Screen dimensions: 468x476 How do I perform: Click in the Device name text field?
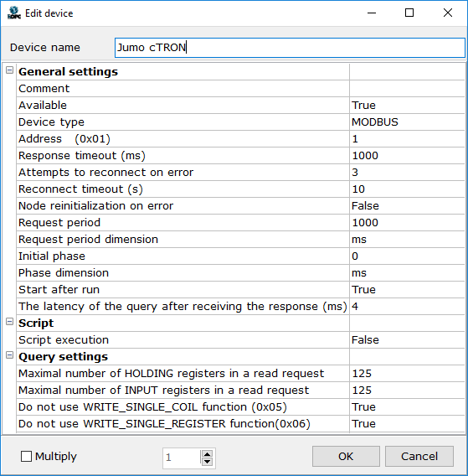290,48
